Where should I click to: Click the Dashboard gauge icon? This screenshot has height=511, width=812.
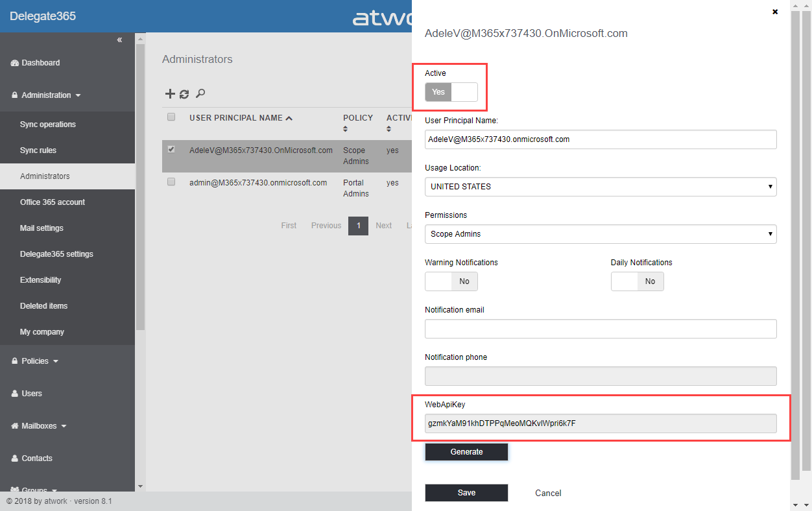(x=15, y=63)
